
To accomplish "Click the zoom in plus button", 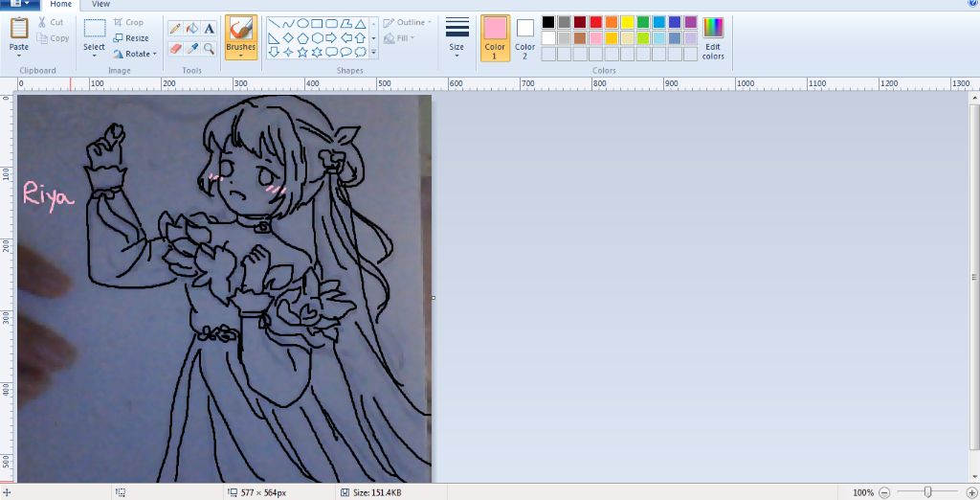I will tap(972, 492).
